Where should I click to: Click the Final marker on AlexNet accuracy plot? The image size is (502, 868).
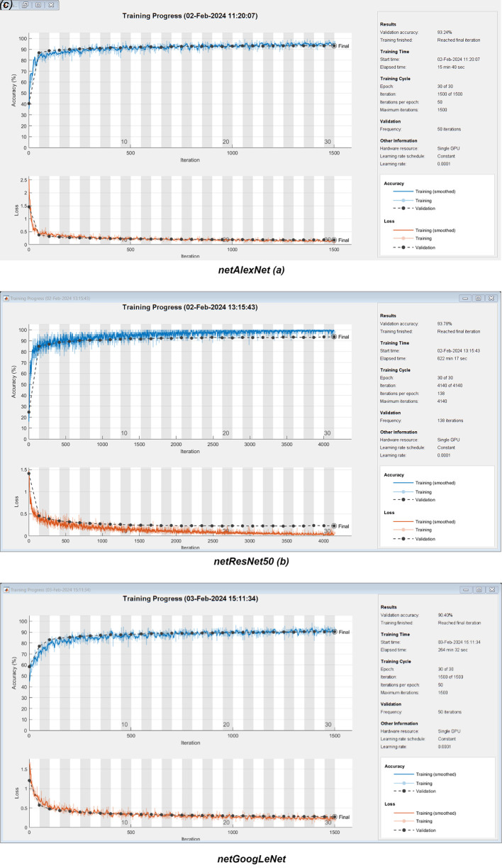pos(334,45)
